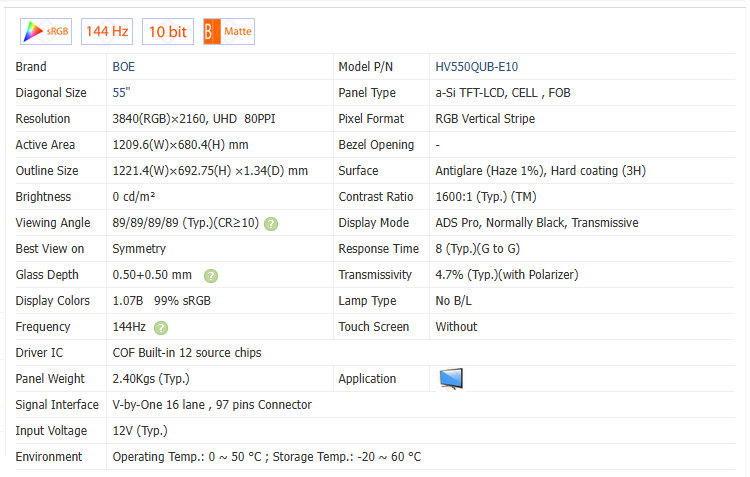Click the Matte surface badge
Screen dimensions: 750x477
pyautogui.click(x=228, y=31)
